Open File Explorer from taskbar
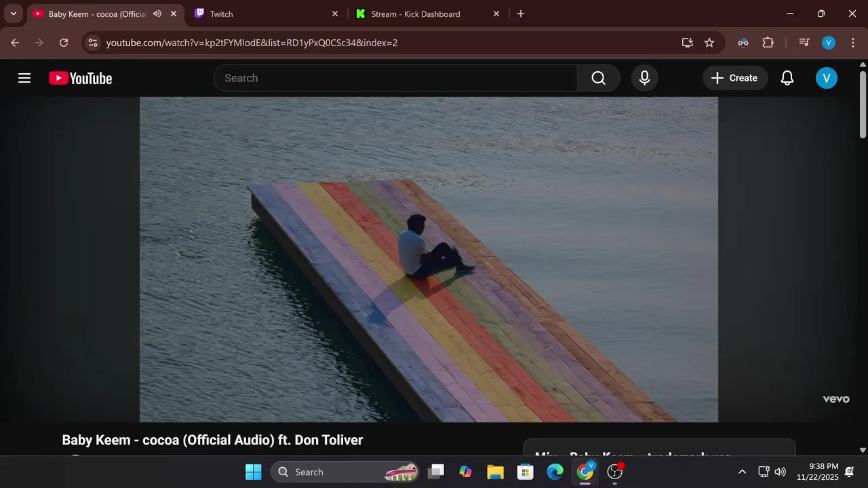868x488 pixels. [x=496, y=472]
